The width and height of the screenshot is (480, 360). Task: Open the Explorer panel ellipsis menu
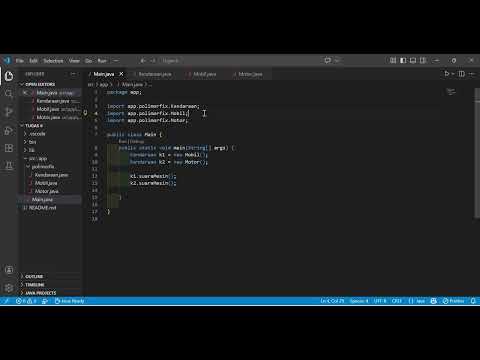point(73,74)
